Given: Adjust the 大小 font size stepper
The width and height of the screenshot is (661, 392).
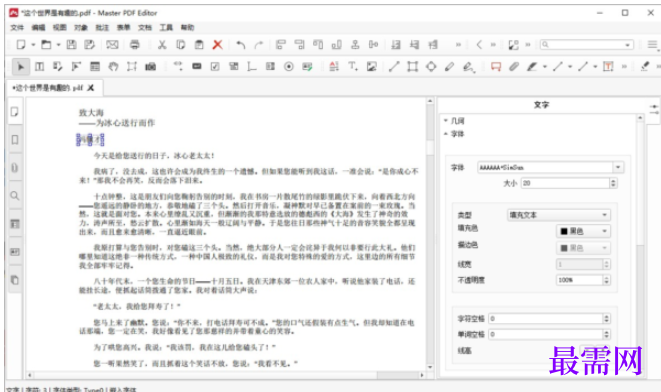Looking at the screenshot, I should click(x=613, y=183).
